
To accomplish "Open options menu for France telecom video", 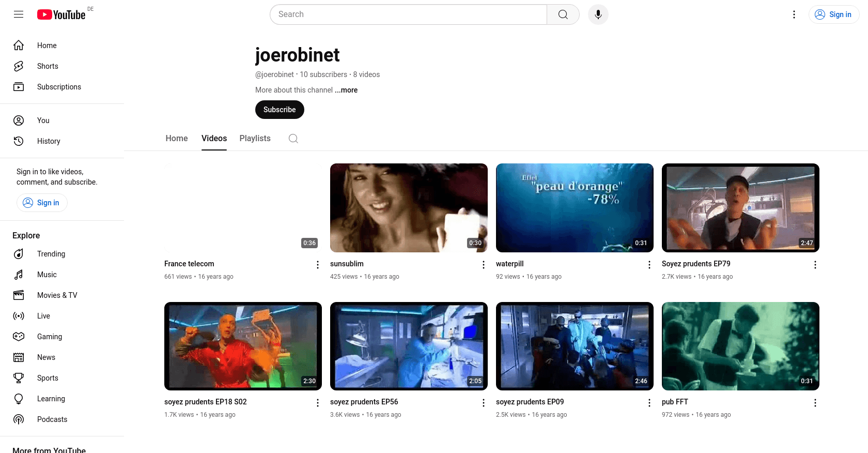I will pos(318,265).
